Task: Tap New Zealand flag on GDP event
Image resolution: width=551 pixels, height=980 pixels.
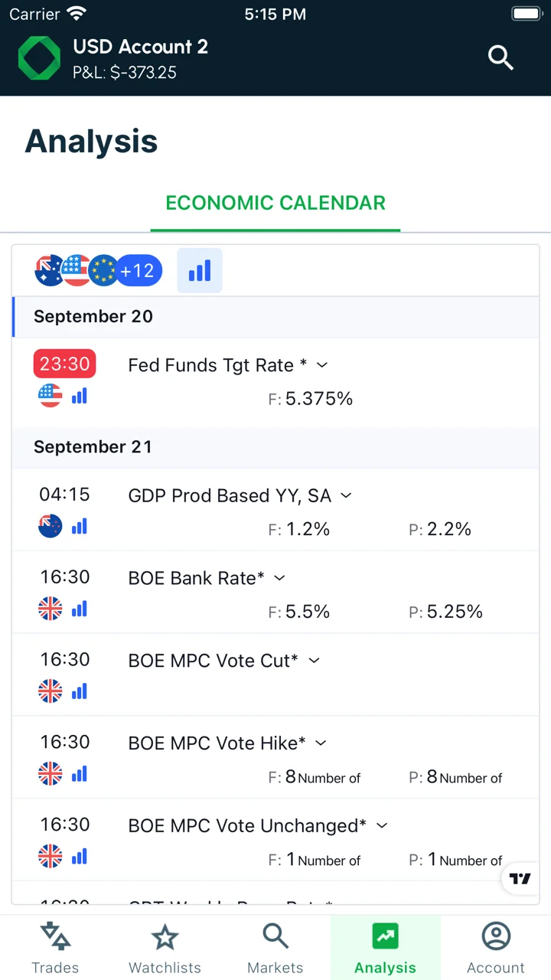Action: (50, 526)
